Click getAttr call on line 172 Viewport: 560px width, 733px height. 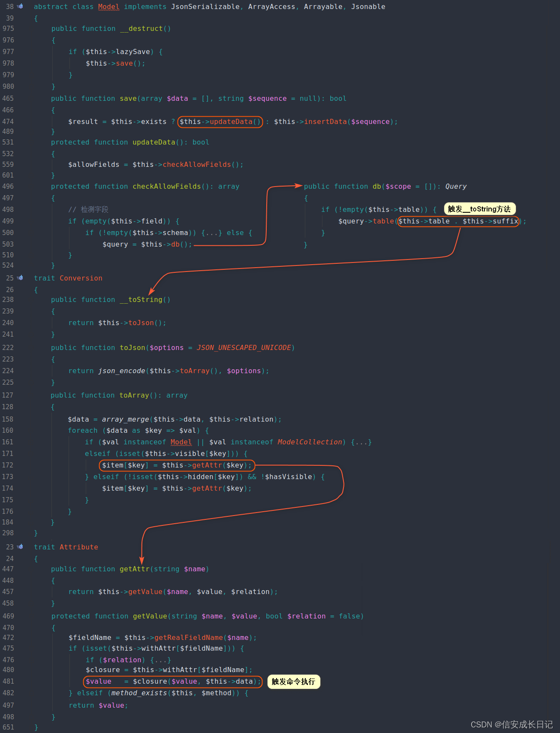coord(207,465)
